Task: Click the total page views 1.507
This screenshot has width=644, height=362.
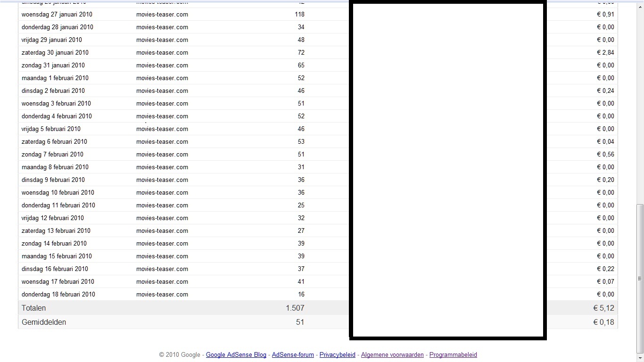Action: 295,308
